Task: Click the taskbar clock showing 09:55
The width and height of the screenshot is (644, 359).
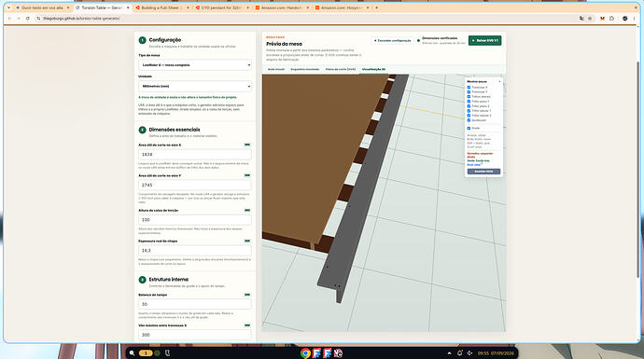Action: pos(496,352)
